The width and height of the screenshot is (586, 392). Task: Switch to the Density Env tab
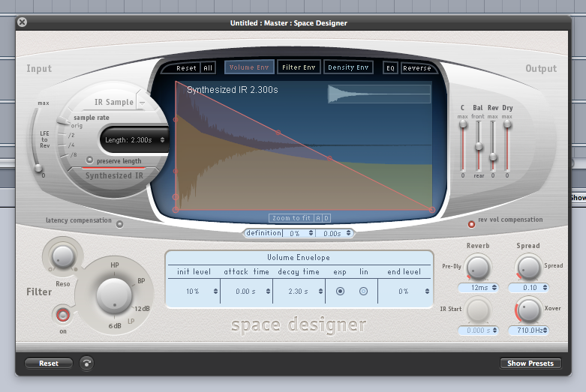348,67
